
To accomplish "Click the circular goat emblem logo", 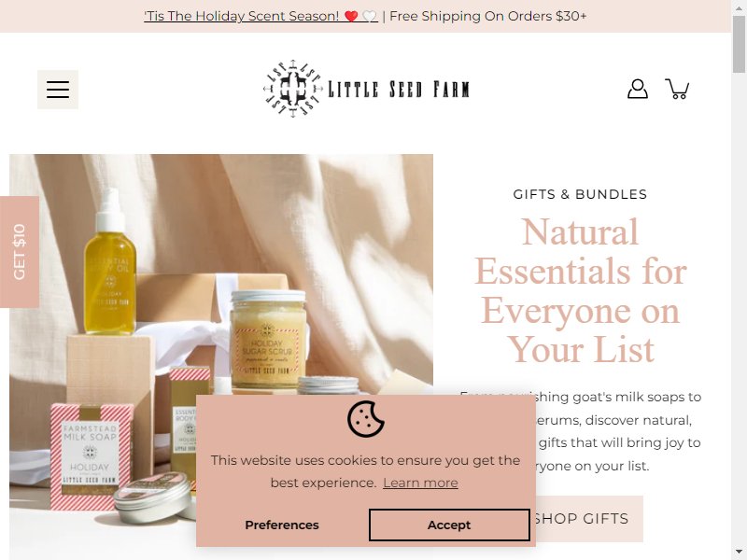I will 292,89.
